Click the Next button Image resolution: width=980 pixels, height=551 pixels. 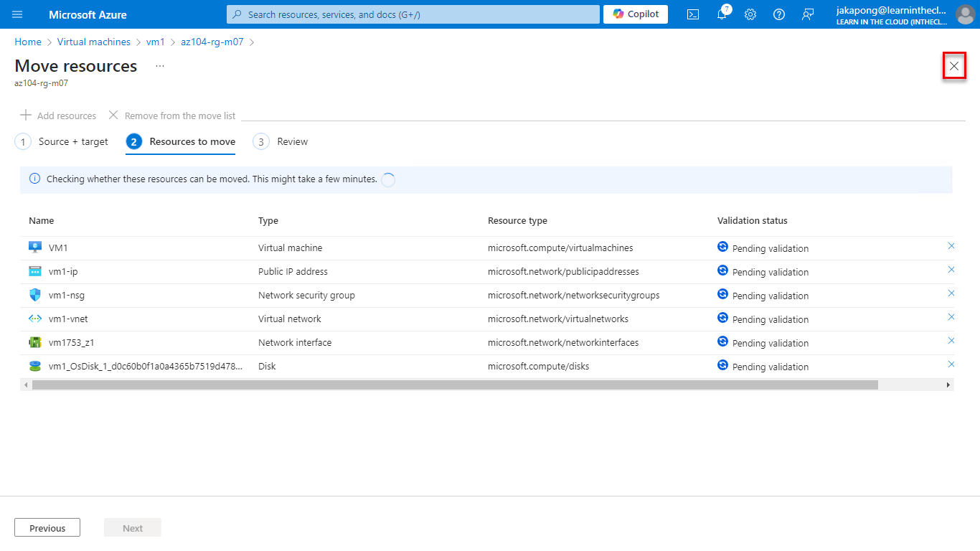(133, 528)
